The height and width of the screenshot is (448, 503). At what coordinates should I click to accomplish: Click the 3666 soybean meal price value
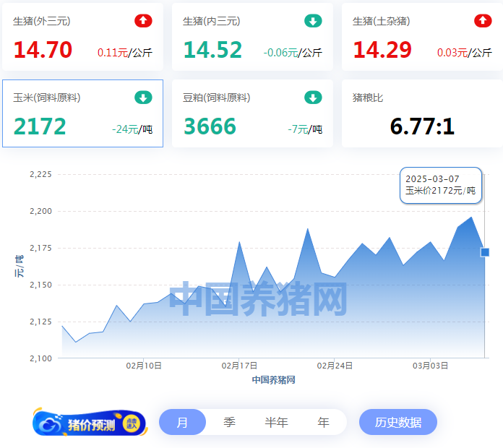click(x=210, y=126)
